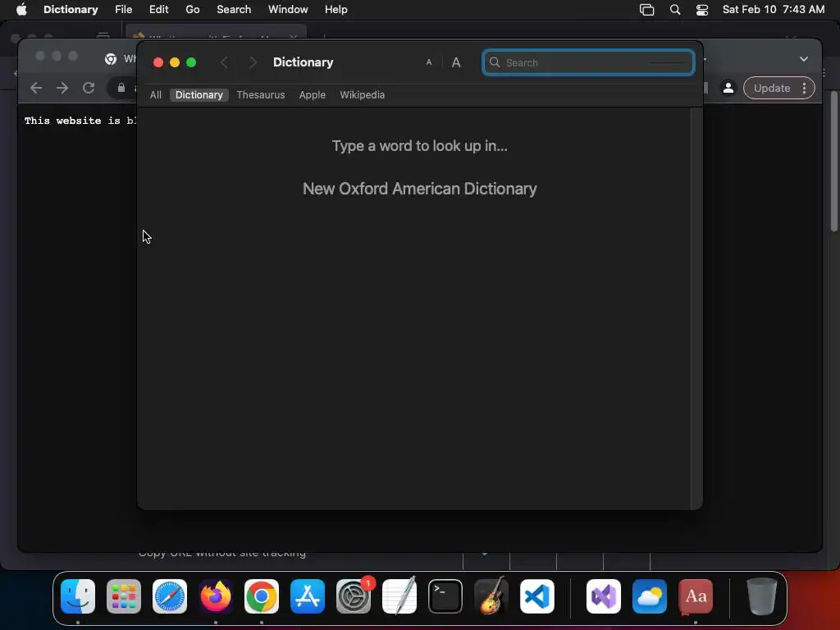The height and width of the screenshot is (630, 840).
Task: Click the lock icon in Chrome address bar
Action: [x=121, y=88]
